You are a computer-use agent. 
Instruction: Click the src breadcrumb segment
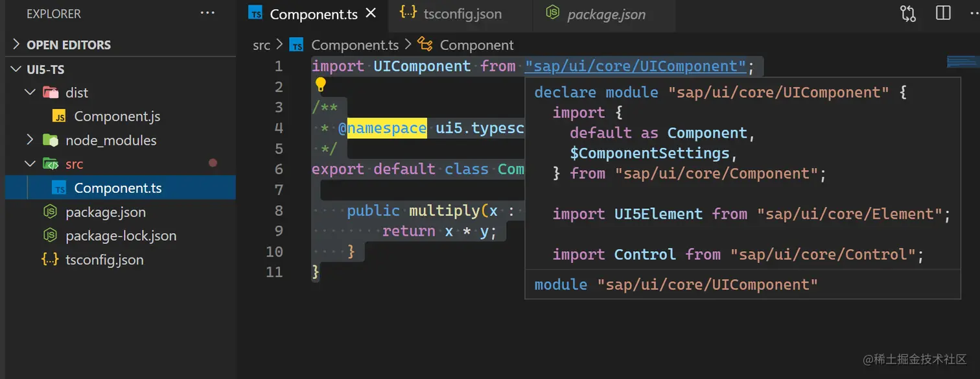[x=261, y=45]
